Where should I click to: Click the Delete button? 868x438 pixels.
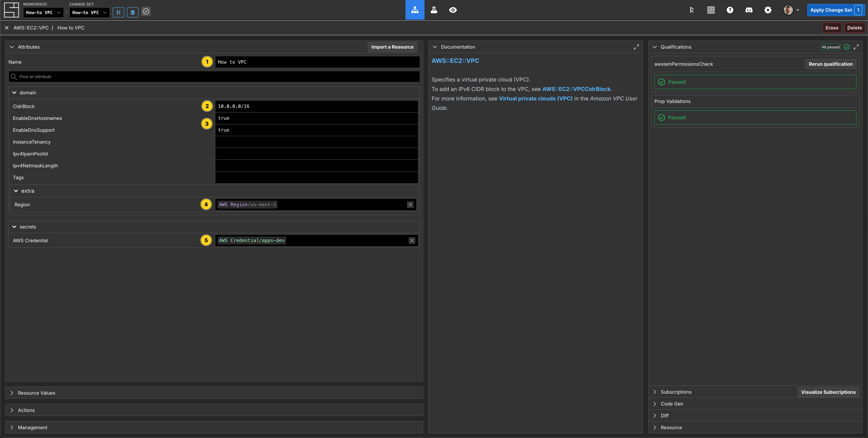click(854, 28)
